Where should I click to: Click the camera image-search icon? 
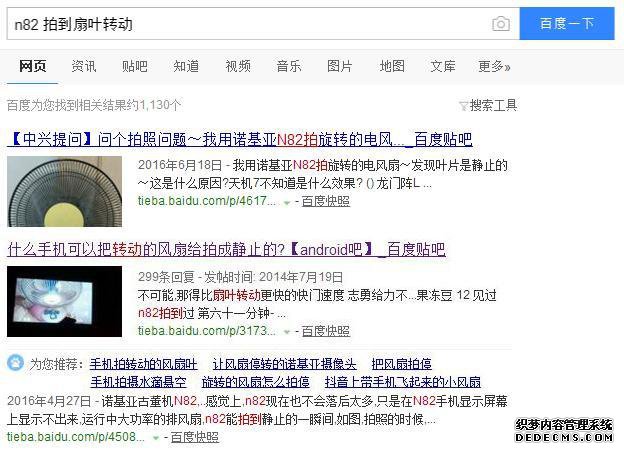[501, 24]
